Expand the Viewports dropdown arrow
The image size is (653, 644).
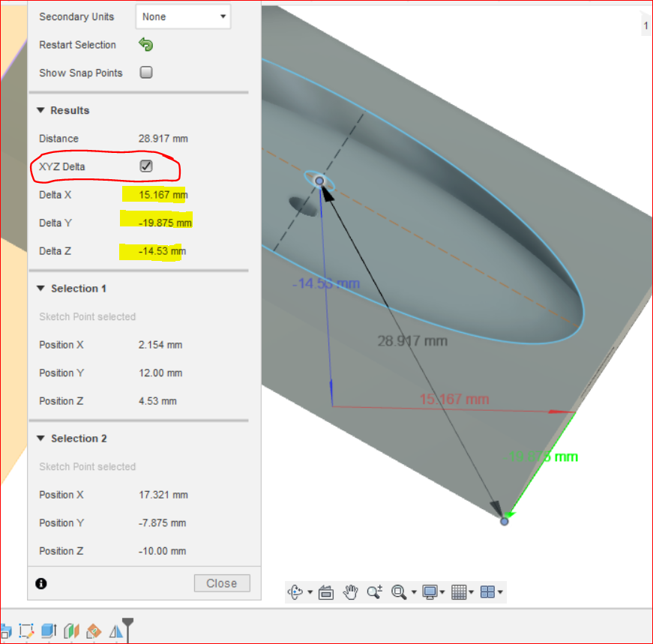[500, 592]
